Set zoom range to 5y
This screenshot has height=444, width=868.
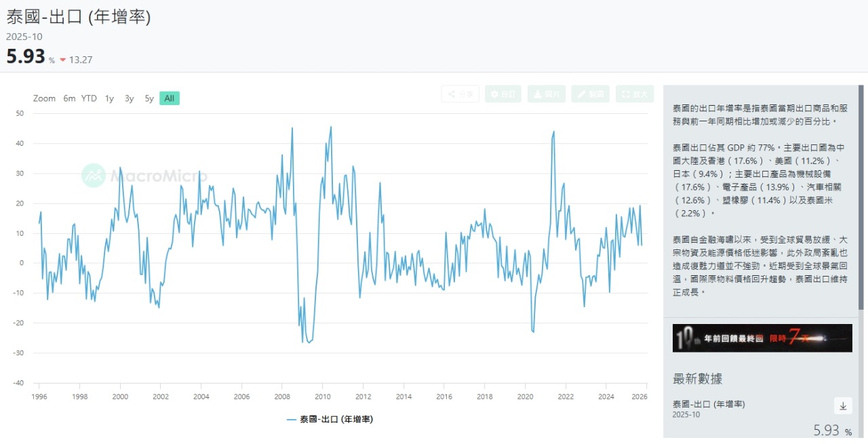coord(149,98)
